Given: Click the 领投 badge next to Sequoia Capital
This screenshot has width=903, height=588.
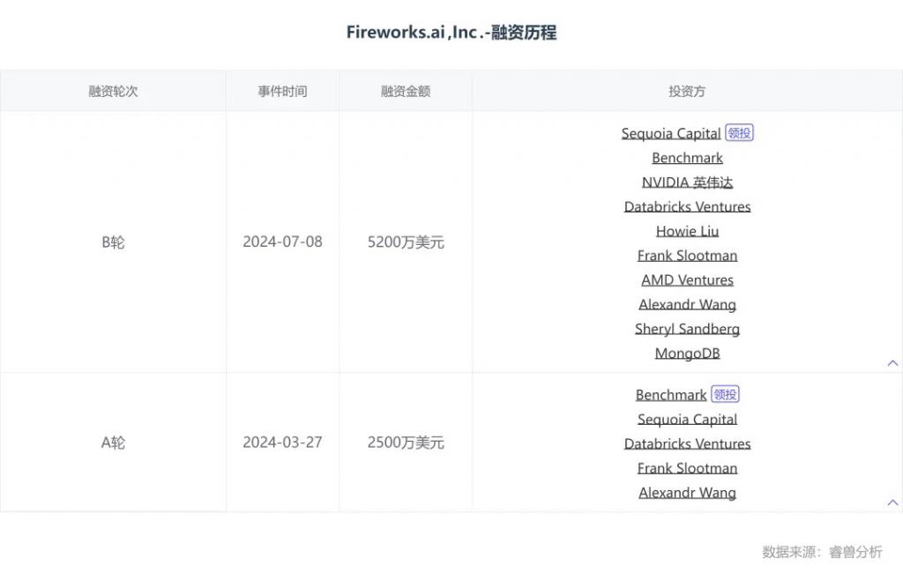Looking at the screenshot, I should [739, 133].
